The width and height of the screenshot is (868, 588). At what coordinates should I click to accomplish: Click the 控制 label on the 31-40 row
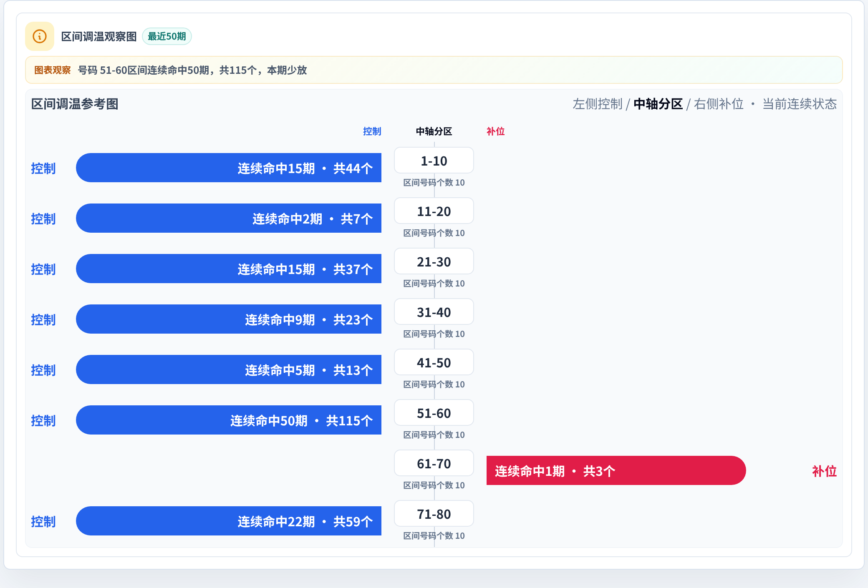43,319
